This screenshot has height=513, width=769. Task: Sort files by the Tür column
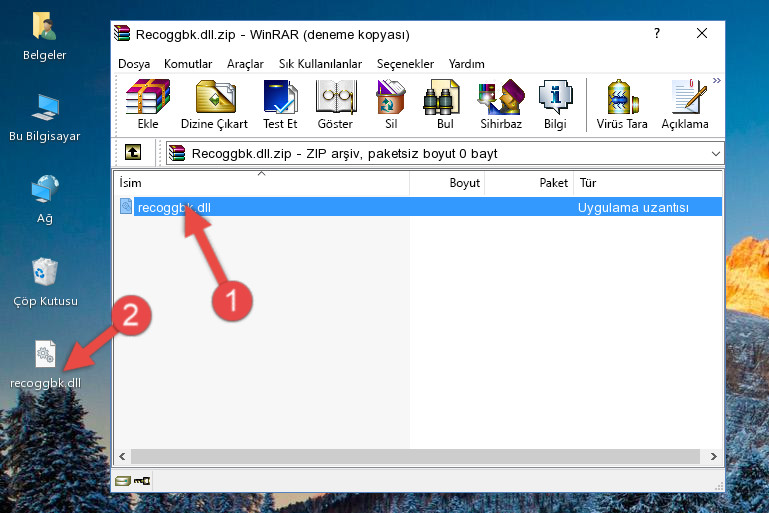tap(647, 183)
